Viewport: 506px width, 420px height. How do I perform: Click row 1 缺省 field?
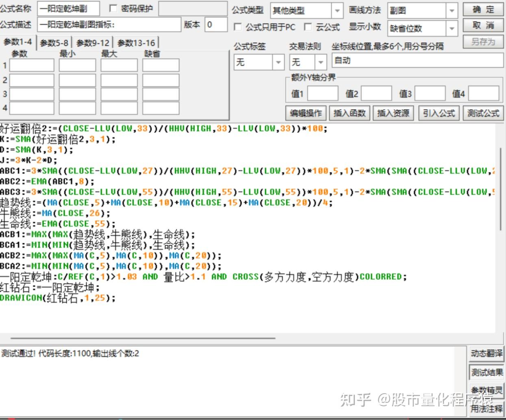click(161, 65)
